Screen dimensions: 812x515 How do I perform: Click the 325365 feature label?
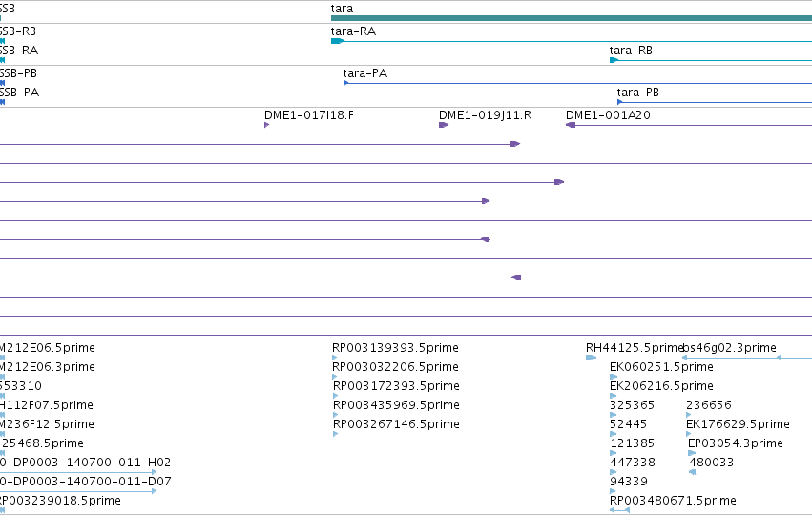[632, 405]
